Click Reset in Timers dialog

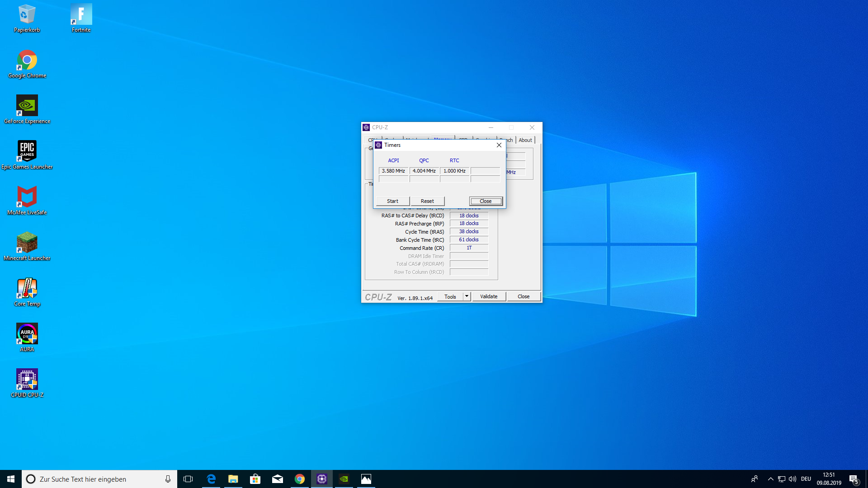point(427,201)
